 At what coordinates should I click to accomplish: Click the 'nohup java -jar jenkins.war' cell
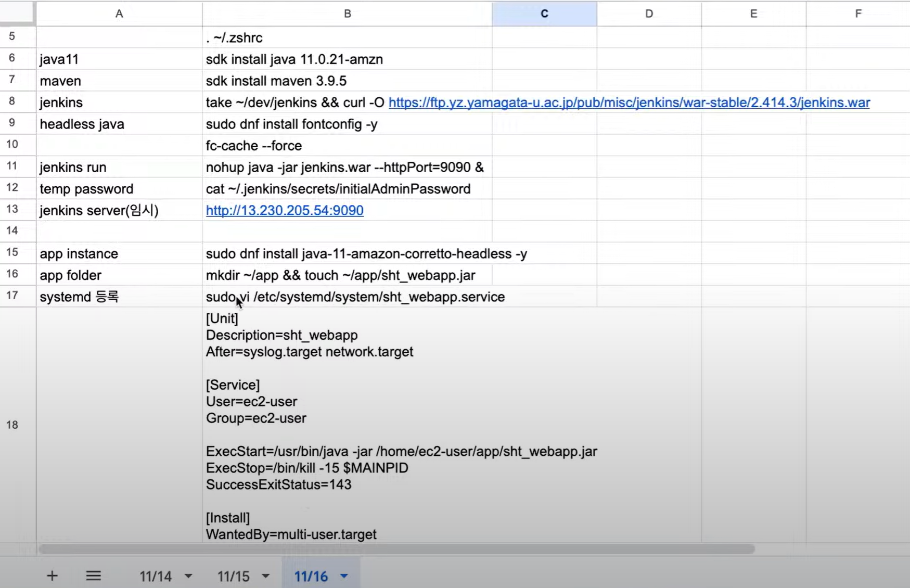(x=347, y=167)
